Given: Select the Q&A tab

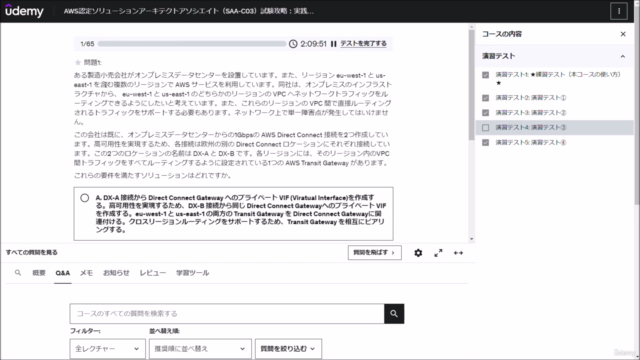Looking at the screenshot, I should [62, 273].
